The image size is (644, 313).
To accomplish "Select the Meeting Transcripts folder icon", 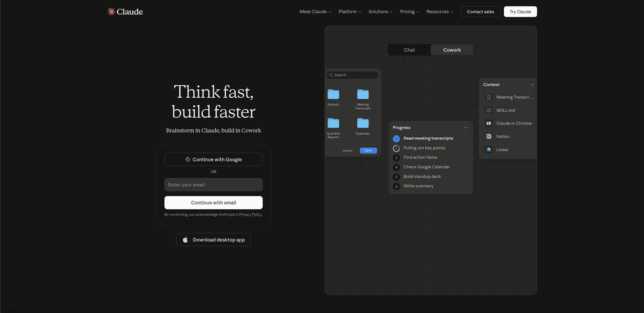I will 363,94.
